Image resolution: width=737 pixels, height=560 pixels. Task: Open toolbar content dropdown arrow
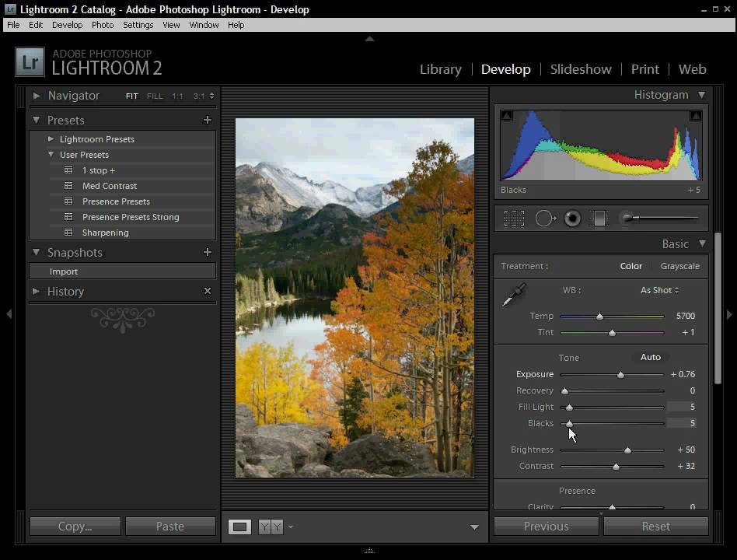(475, 527)
